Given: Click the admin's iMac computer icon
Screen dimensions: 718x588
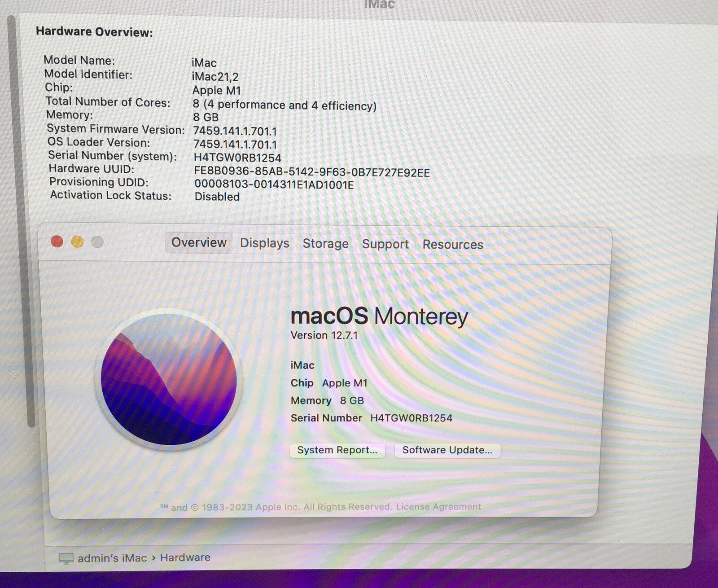Looking at the screenshot, I should [x=66, y=558].
